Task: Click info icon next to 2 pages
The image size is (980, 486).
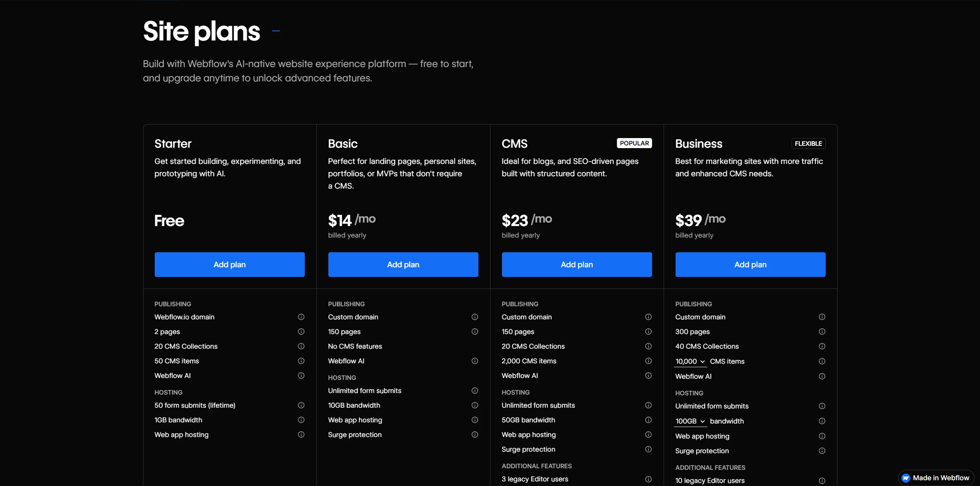Action: [301, 331]
